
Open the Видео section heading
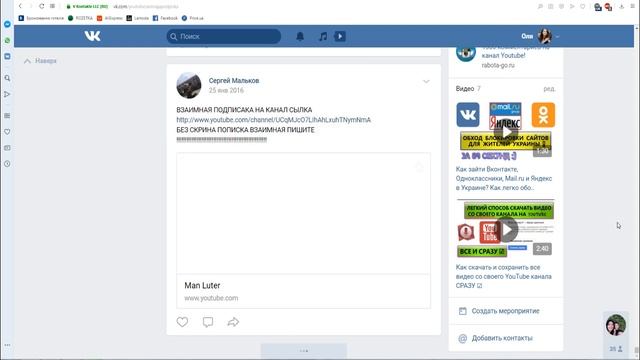click(x=464, y=89)
